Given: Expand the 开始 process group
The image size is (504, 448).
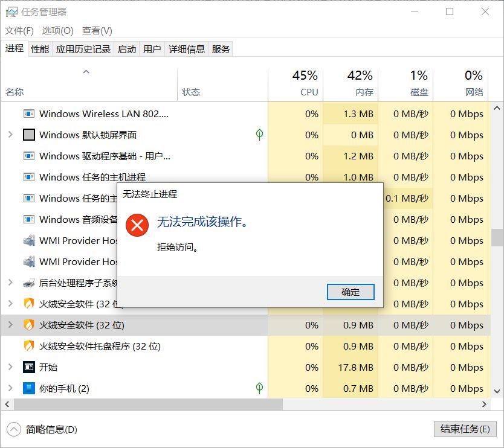Looking at the screenshot, I should click(x=10, y=366).
